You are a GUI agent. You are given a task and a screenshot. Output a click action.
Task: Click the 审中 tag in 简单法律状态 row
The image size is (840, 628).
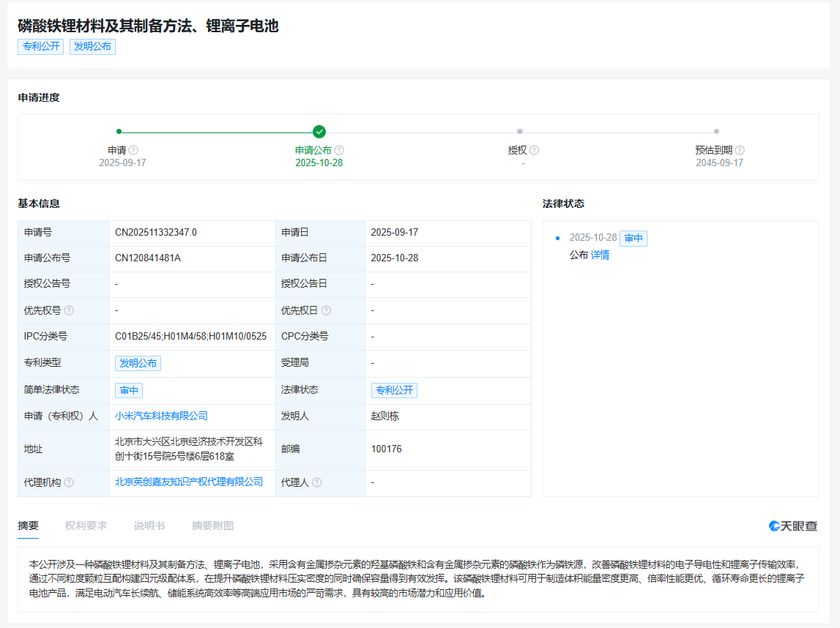pyautogui.click(x=128, y=390)
